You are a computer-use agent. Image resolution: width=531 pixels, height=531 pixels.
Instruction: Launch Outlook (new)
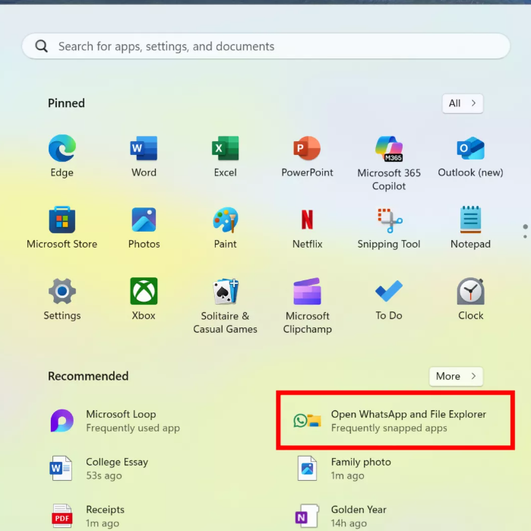[470, 156]
